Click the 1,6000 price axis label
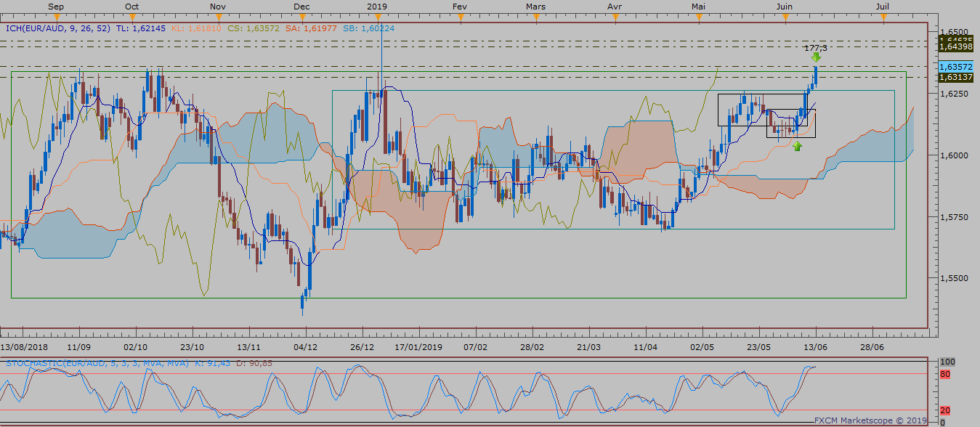The width and height of the screenshot is (980, 427). 953,155
